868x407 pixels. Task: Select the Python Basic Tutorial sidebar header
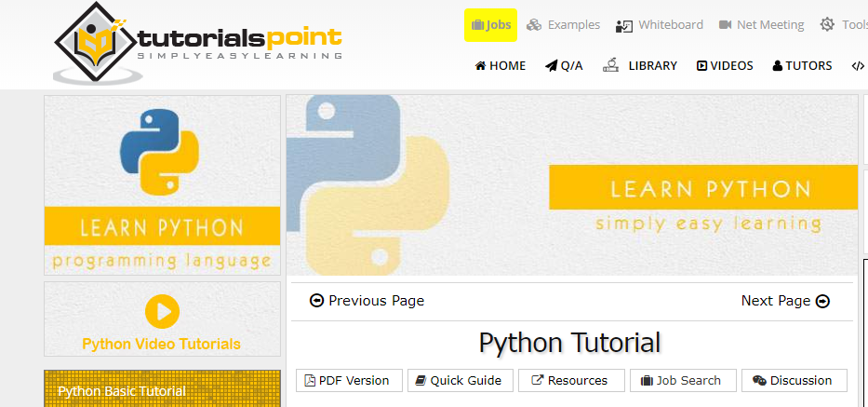162,388
